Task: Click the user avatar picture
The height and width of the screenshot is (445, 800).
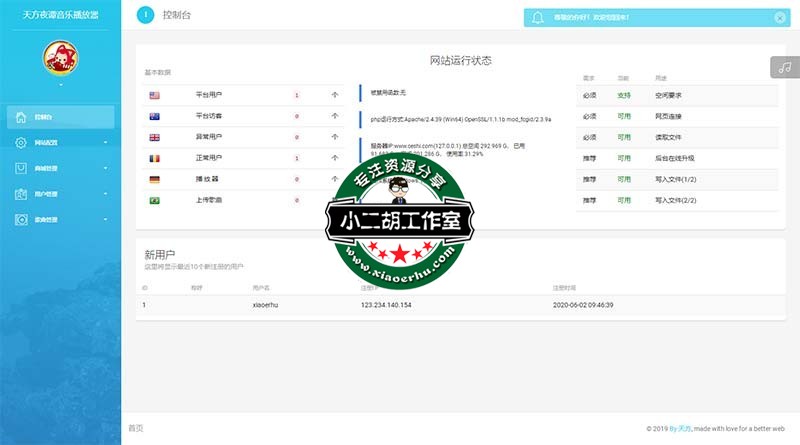Action: [59, 59]
